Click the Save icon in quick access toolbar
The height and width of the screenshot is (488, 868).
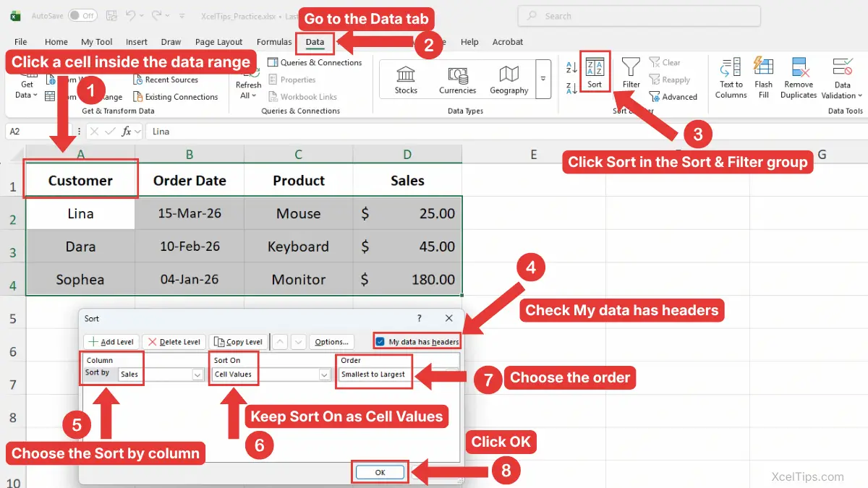110,15
